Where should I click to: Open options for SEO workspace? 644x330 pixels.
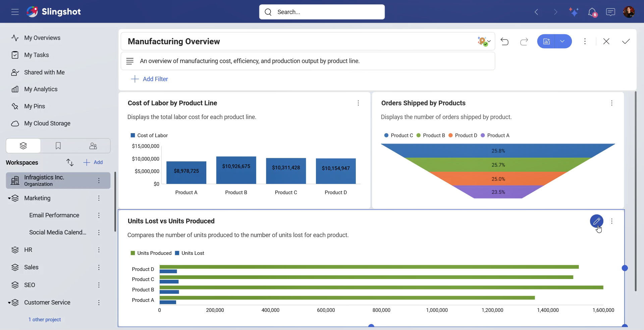tap(99, 285)
